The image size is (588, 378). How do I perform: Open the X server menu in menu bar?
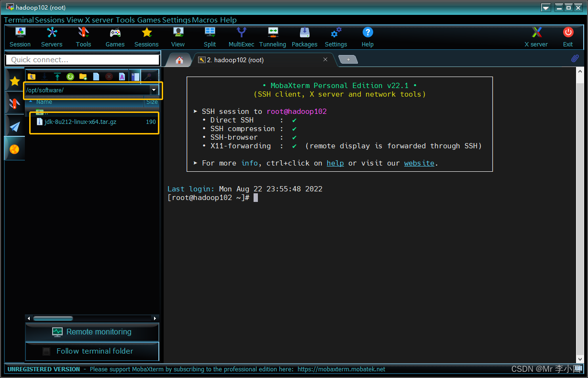(x=100, y=20)
